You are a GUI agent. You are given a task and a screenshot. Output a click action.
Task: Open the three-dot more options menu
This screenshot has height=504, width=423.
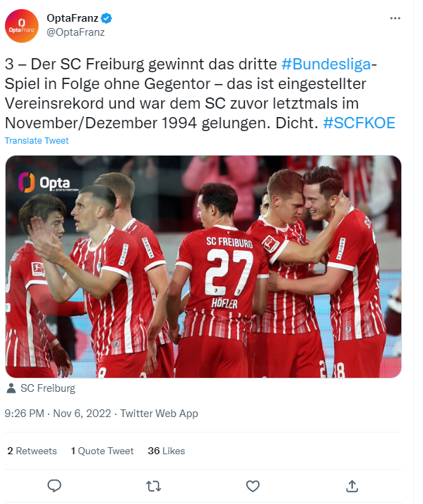coord(395,18)
